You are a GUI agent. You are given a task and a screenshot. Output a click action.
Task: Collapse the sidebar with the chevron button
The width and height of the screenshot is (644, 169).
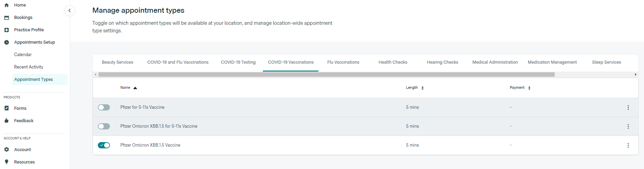pyautogui.click(x=70, y=11)
